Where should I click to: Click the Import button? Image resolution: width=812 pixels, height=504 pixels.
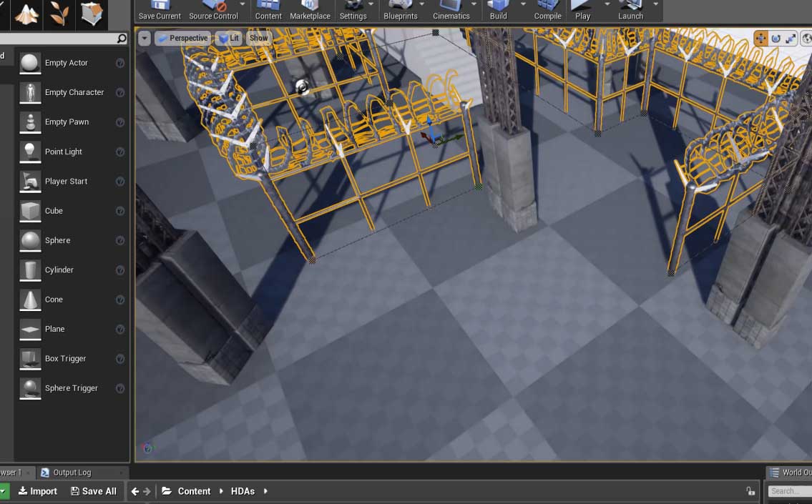pyautogui.click(x=38, y=491)
